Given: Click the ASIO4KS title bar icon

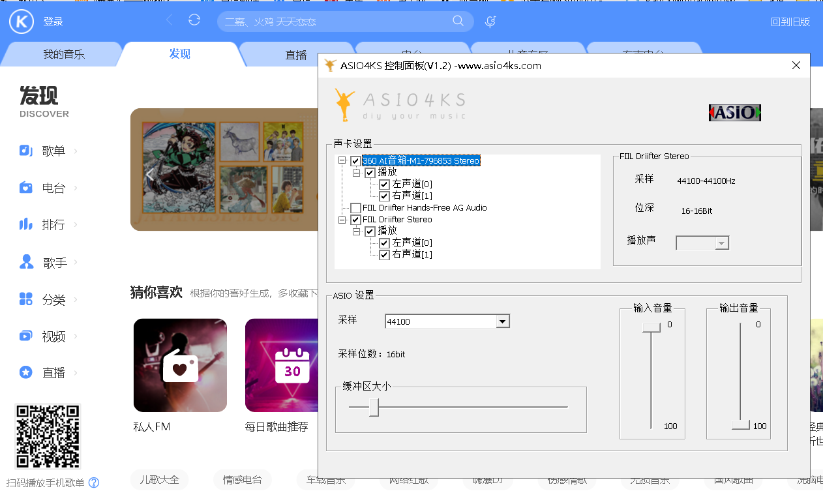Looking at the screenshot, I should [331, 65].
